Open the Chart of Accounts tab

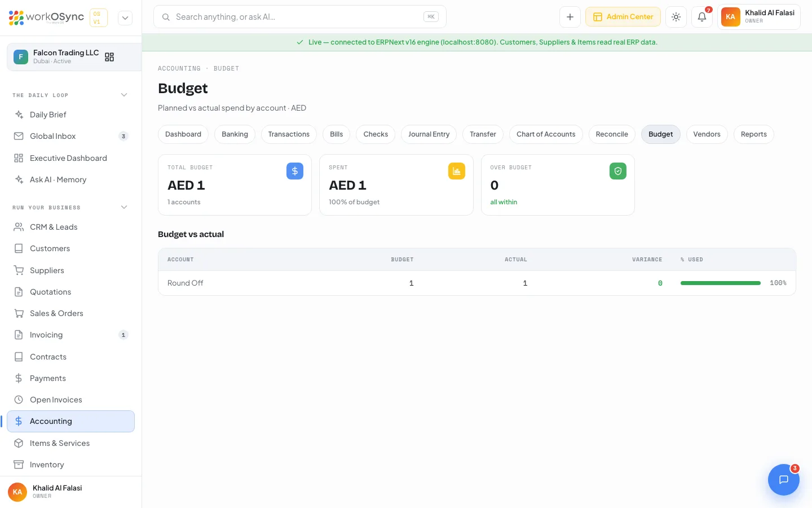click(546, 134)
